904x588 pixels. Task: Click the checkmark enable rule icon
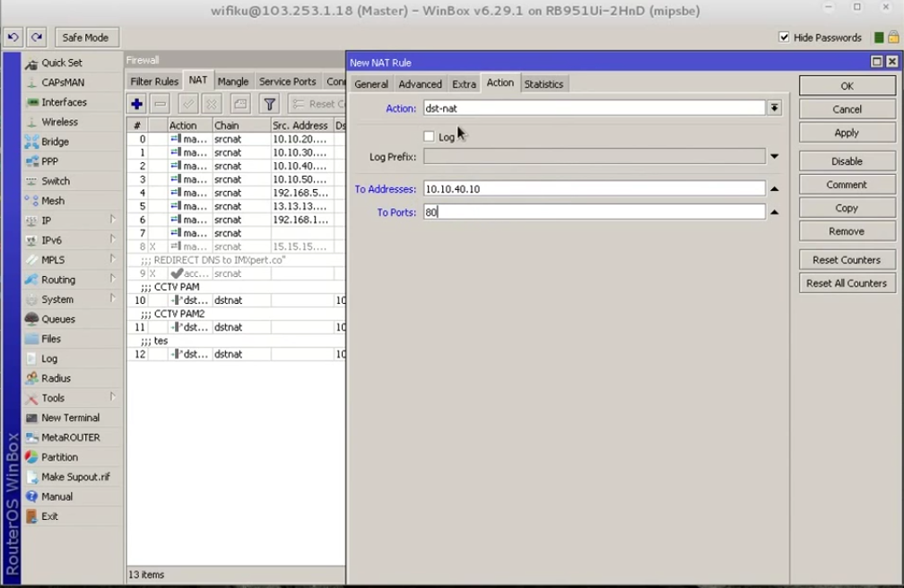pyautogui.click(x=188, y=104)
